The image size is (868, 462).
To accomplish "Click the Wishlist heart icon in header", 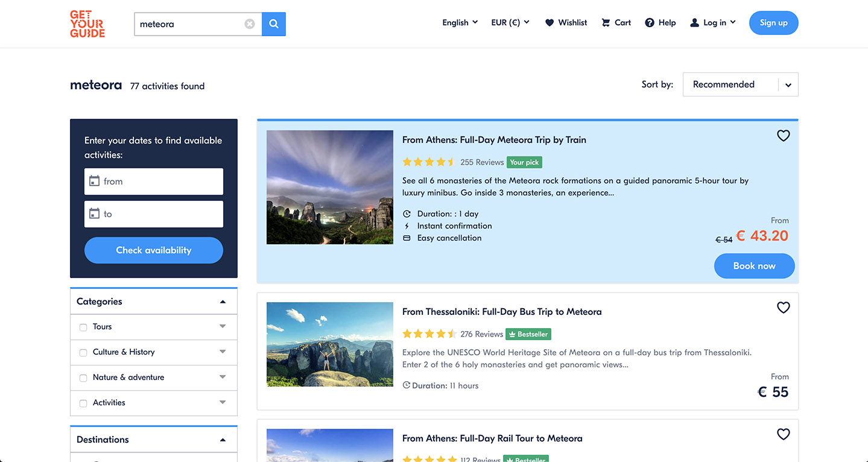I will click(x=549, y=23).
